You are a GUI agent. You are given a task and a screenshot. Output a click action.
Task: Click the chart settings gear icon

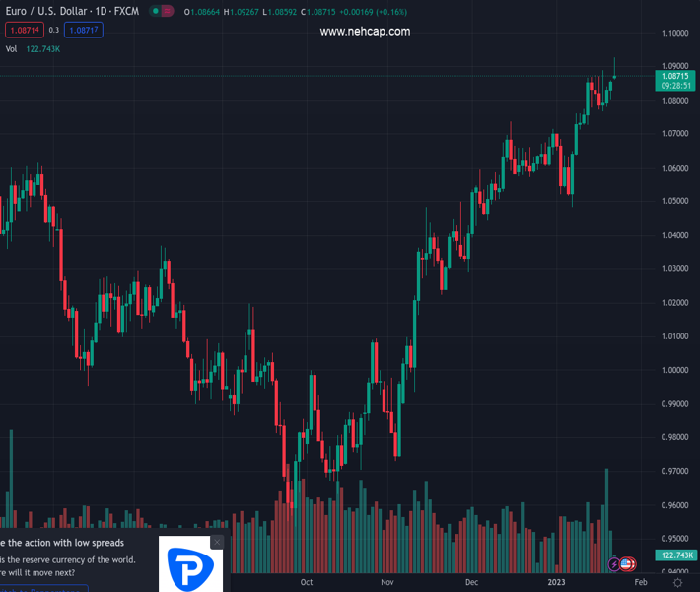(x=678, y=584)
